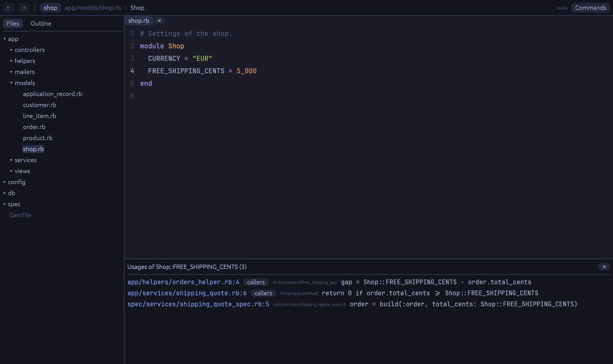Click the Shop breadcrumb symbol

click(x=137, y=8)
